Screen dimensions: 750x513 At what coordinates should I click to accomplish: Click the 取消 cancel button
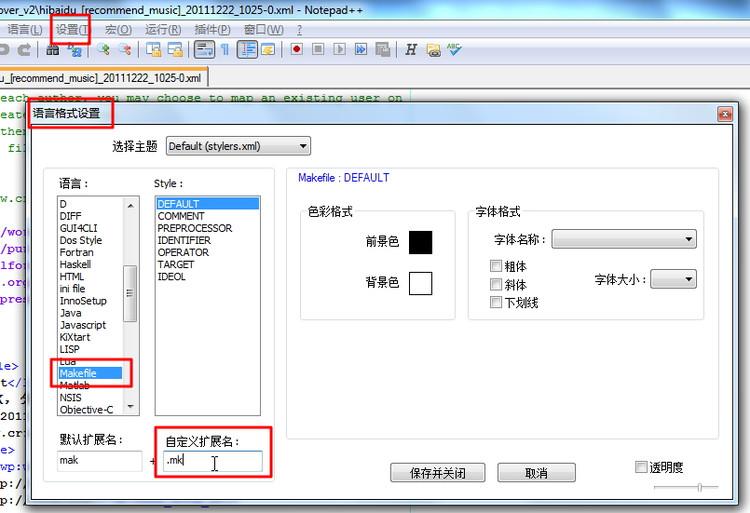click(x=536, y=473)
